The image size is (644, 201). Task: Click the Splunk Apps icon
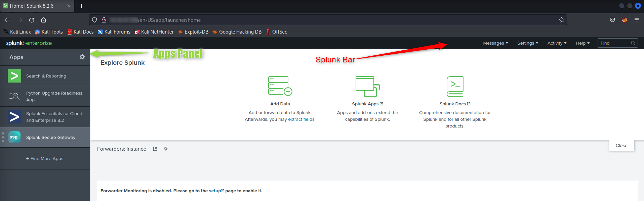[x=367, y=86]
